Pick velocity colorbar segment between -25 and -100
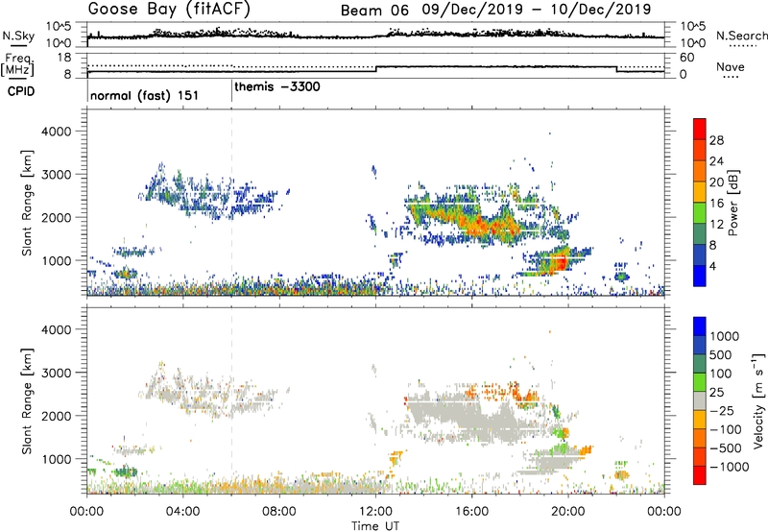This screenshot has width=768, height=532. point(700,420)
